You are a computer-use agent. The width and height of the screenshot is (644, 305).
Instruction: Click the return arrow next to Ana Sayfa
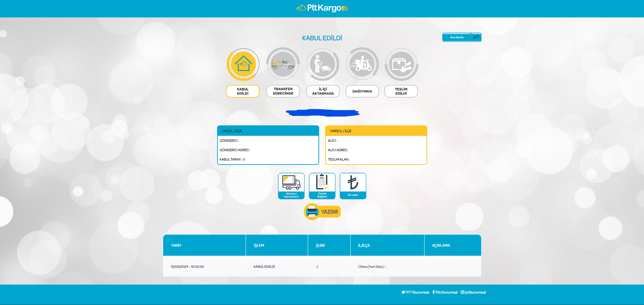point(476,37)
